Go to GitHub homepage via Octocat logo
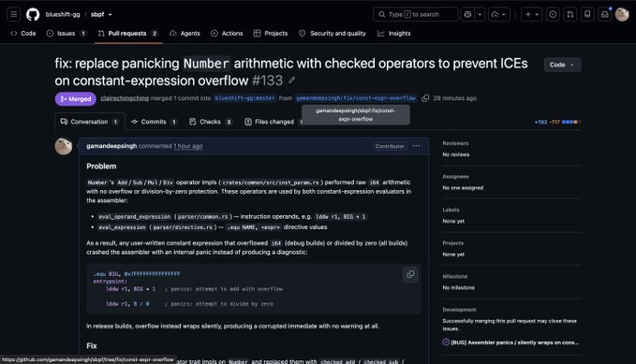Image resolution: width=636 pixels, height=364 pixels. coord(33,15)
